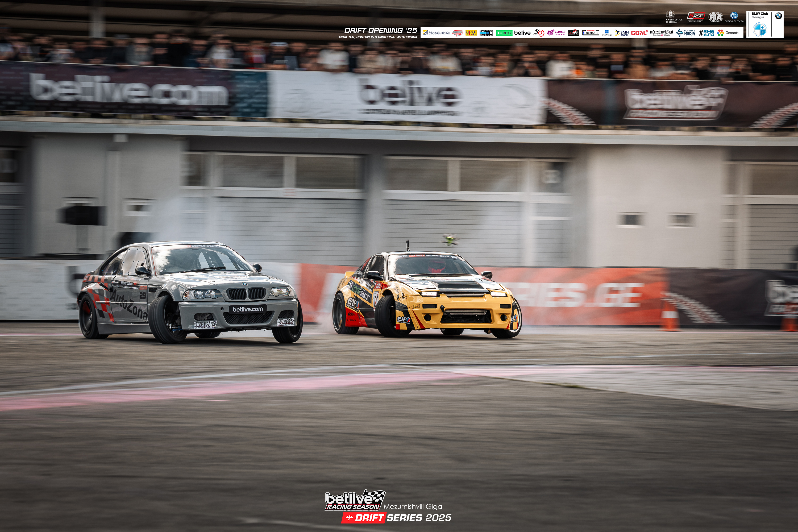Click the FIA globe logo
798x532 pixels.
pos(716,16)
